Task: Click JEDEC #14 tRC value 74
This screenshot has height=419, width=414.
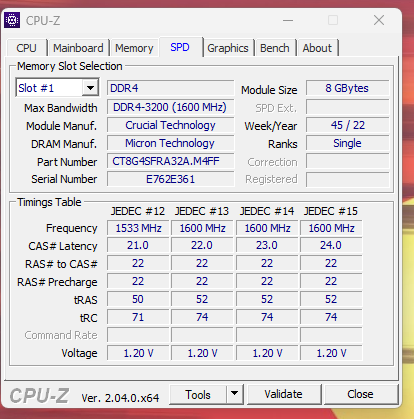Action: 267,317
